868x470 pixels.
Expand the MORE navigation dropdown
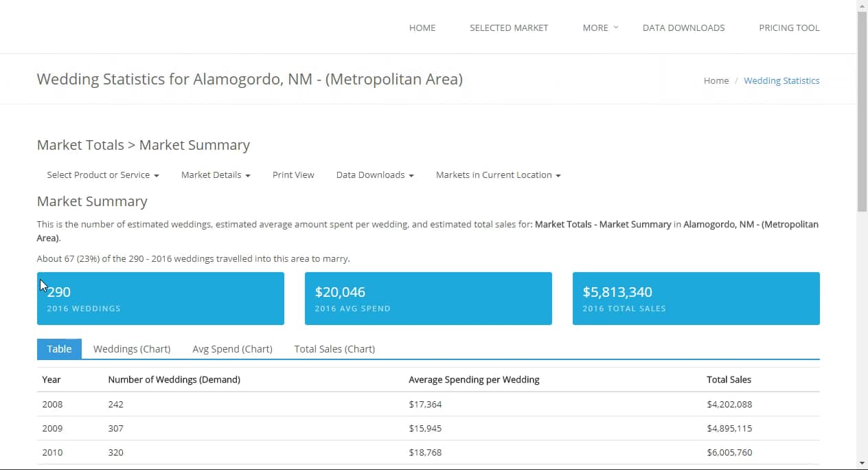coord(600,27)
